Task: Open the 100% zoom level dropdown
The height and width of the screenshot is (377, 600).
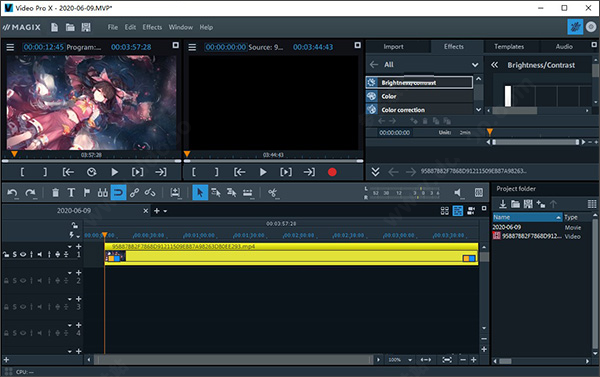Action: pos(410,360)
